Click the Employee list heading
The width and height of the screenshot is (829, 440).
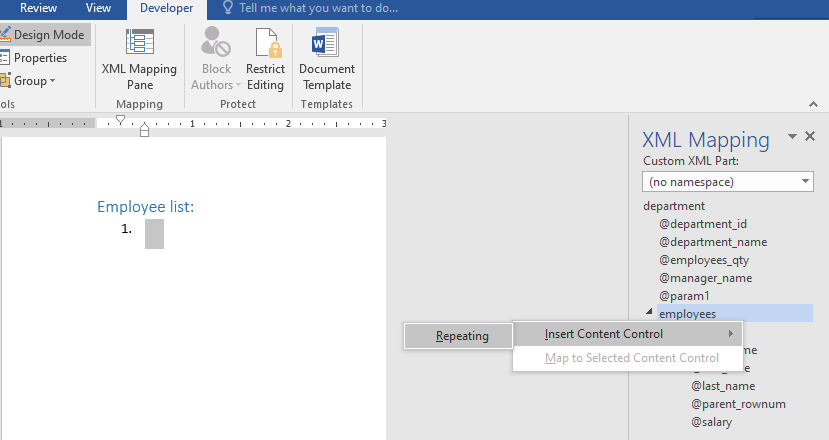(145, 207)
